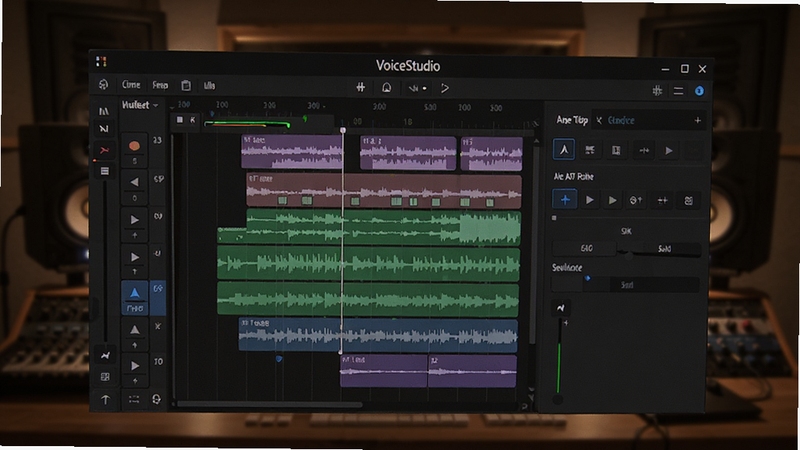The height and width of the screenshot is (450, 800).
Task: Click the clipboard icon in the top toolbar
Action: tap(186, 85)
